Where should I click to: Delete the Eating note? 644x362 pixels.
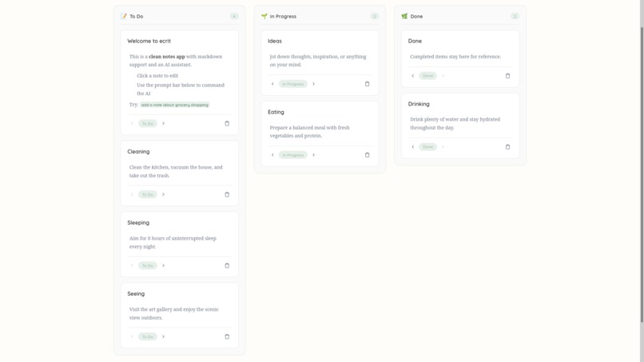coord(368,155)
